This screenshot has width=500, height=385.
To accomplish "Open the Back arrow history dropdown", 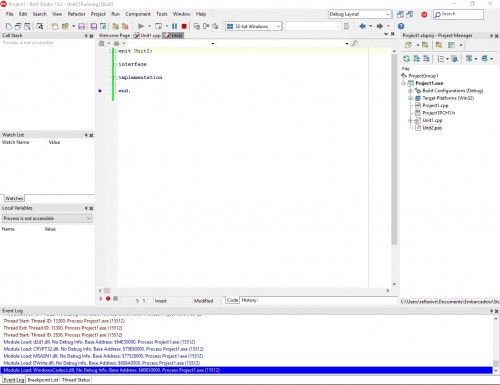I will (x=371, y=26).
